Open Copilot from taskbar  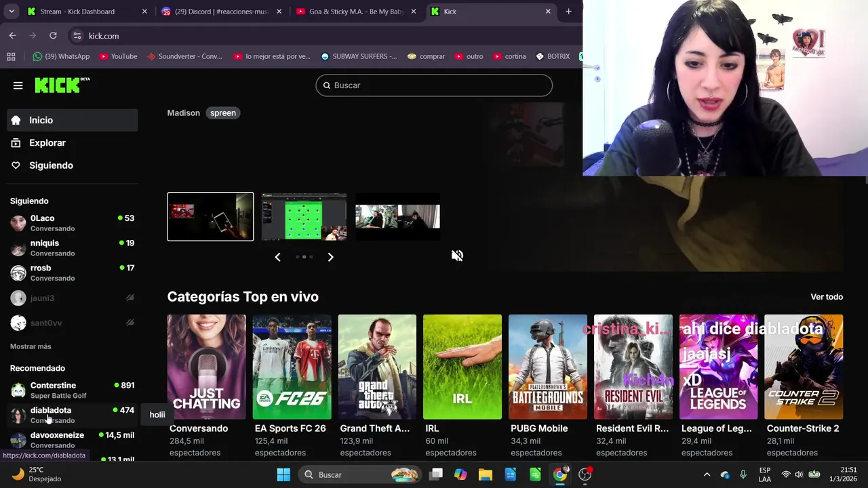coord(460,474)
